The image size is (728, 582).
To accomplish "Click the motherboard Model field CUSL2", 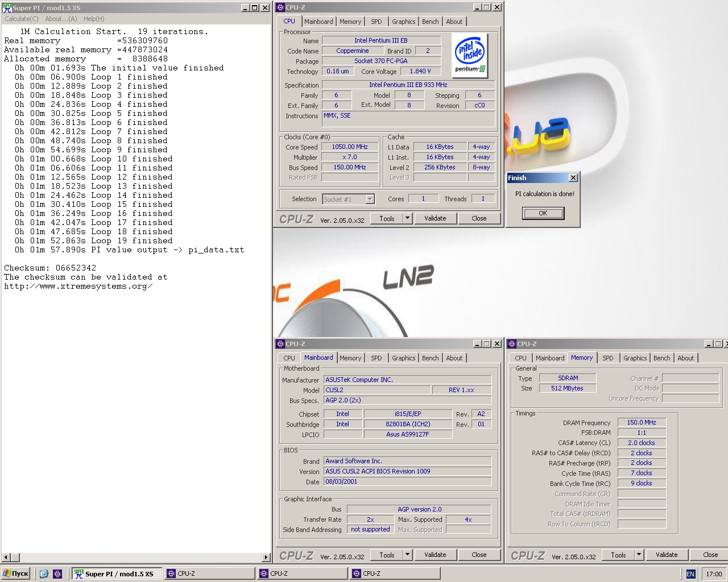I will coord(377,390).
